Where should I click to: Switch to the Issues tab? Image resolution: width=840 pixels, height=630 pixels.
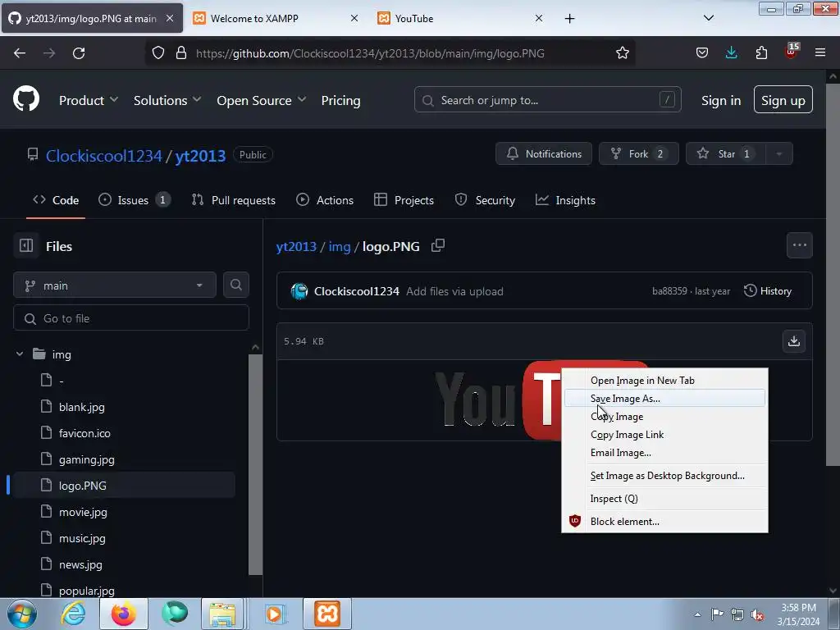point(134,200)
